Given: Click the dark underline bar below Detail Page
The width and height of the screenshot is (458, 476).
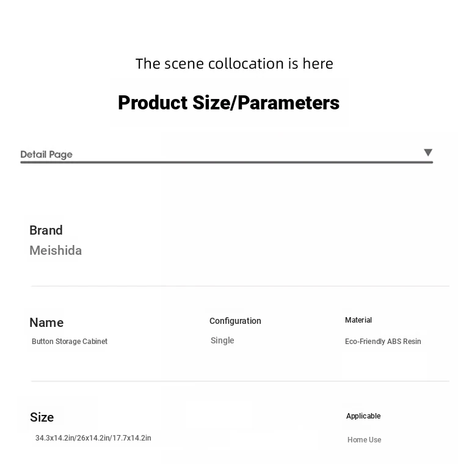Looking at the screenshot, I should point(227,163).
